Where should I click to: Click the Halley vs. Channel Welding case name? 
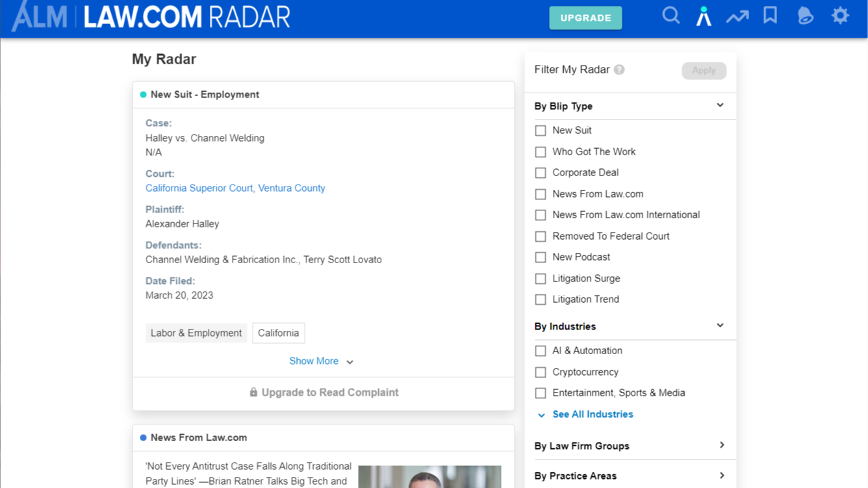pos(205,138)
